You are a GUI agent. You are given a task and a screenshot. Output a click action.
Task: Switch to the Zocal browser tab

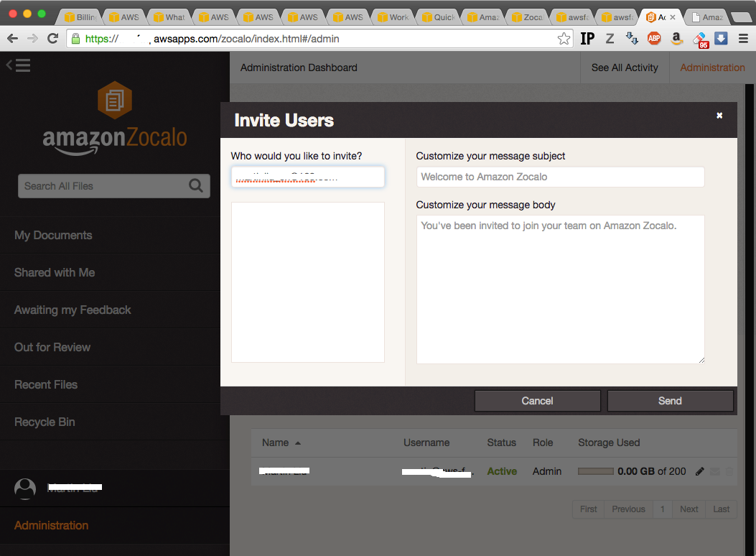527,17
